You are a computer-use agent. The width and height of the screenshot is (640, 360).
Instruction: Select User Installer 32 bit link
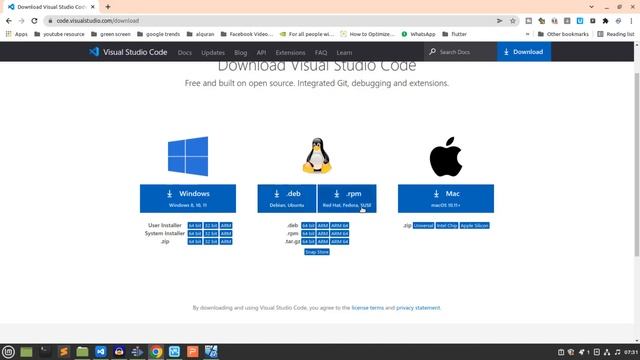pyautogui.click(x=211, y=225)
